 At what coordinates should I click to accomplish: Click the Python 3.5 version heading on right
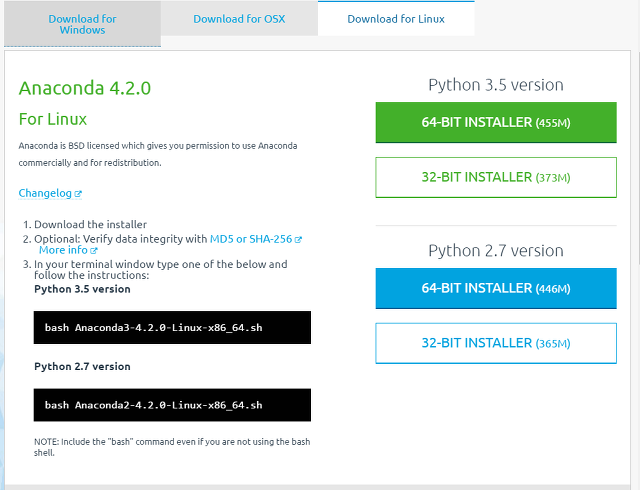pyautogui.click(x=496, y=85)
